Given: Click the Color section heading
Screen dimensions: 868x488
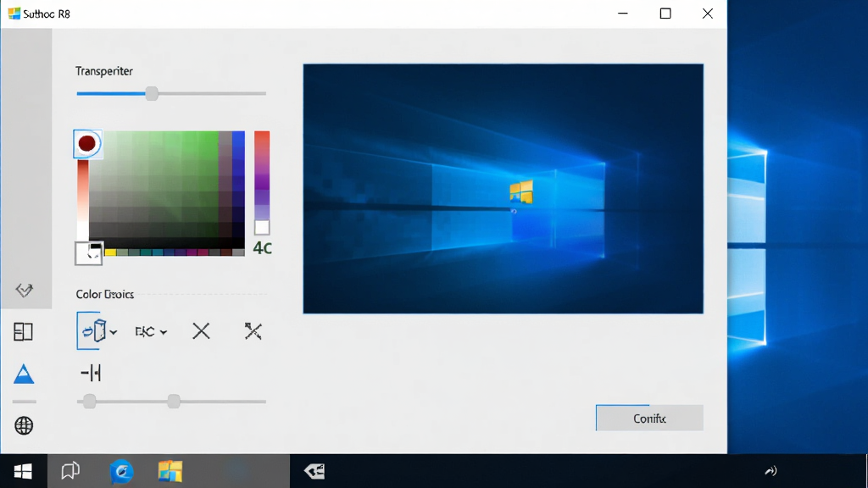Looking at the screenshot, I should 104,294.
